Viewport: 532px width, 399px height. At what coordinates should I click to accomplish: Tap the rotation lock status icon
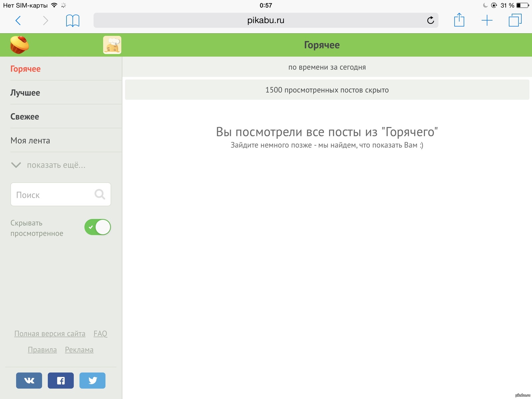[494, 5]
